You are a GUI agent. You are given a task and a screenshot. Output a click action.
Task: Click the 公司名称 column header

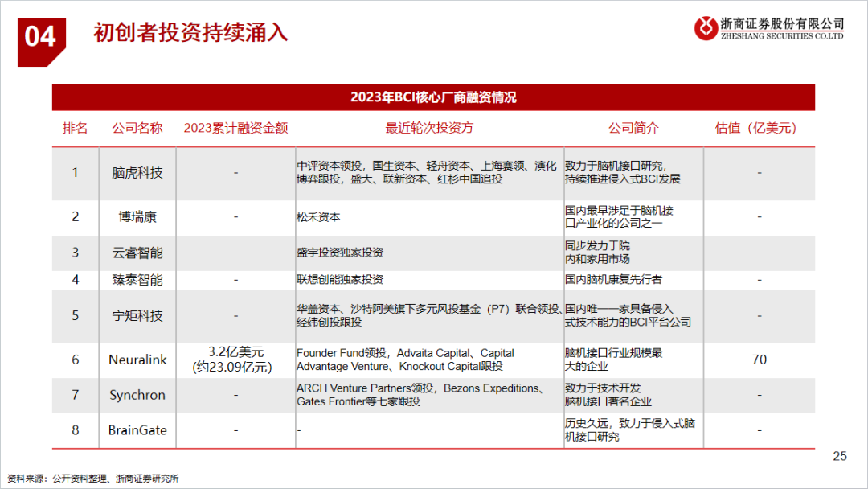tap(137, 128)
